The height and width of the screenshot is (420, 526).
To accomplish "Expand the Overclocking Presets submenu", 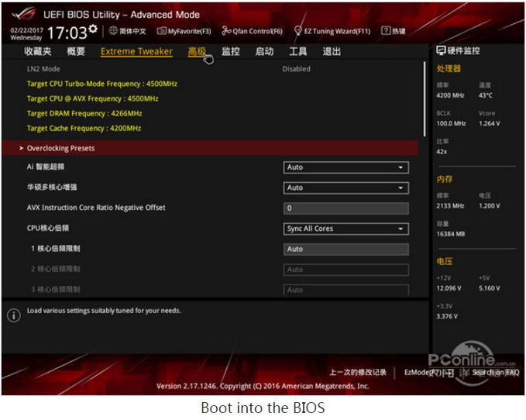I will click(x=60, y=148).
